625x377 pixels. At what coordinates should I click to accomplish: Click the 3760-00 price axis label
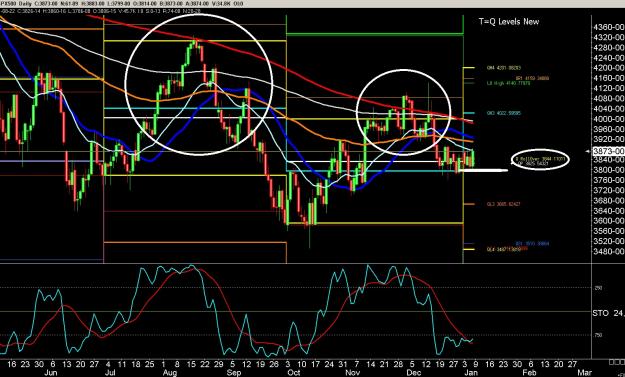(x=608, y=180)
